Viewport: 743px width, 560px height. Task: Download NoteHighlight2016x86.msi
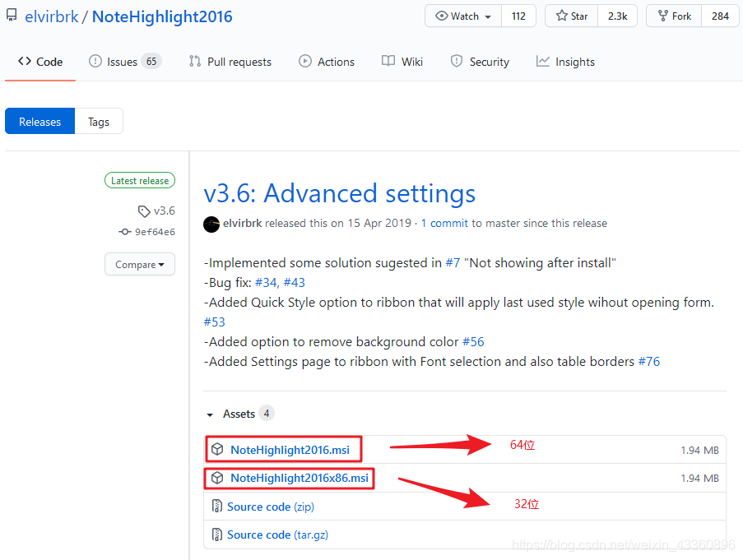click(x=300, y=478)
